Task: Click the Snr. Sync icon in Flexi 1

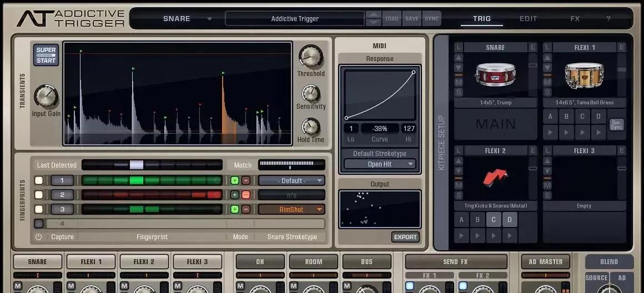Action: pos(616,124)
